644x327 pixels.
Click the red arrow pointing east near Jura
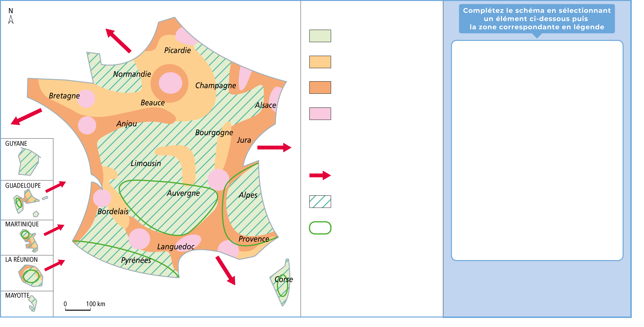(x=274, y=147)
